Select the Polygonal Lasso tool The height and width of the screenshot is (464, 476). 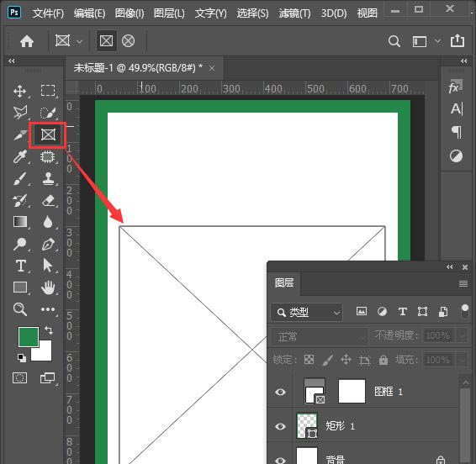(20, 113)
